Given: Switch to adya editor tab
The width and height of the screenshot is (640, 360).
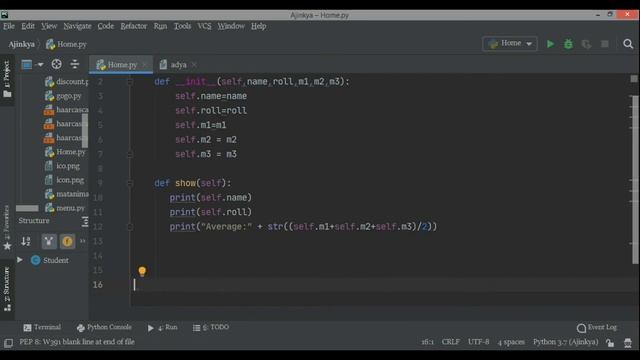Looking at the screenshot, I should tap(178, 64).
